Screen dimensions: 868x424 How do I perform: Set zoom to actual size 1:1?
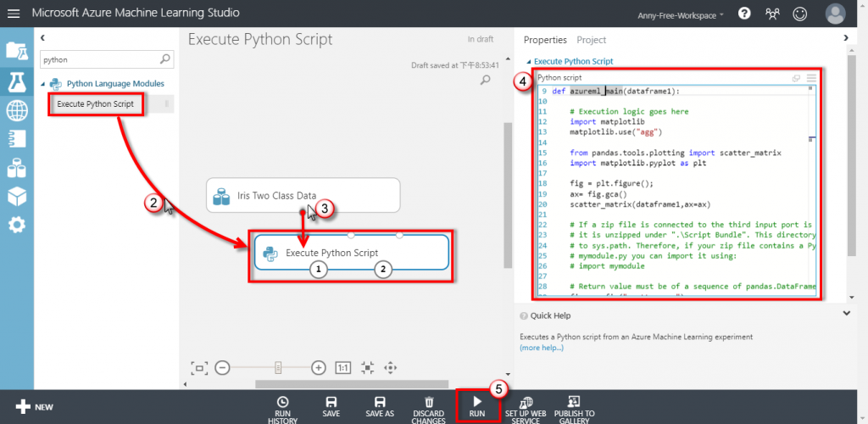343,367
